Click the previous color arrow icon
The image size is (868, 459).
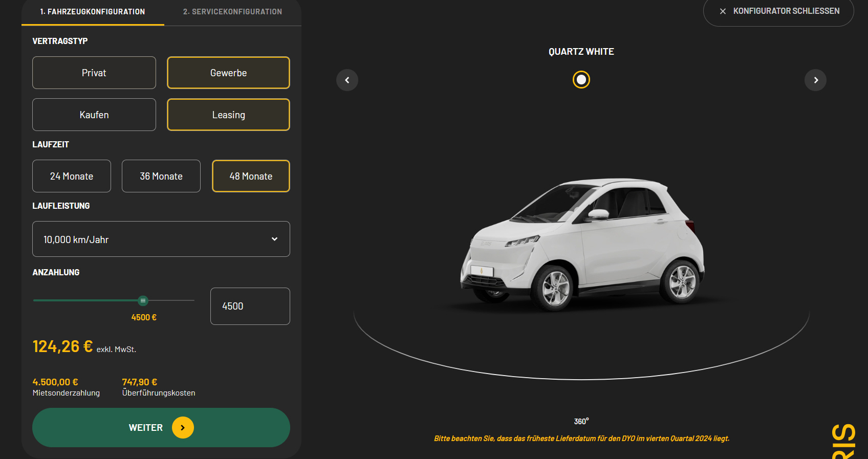[347, 80]
